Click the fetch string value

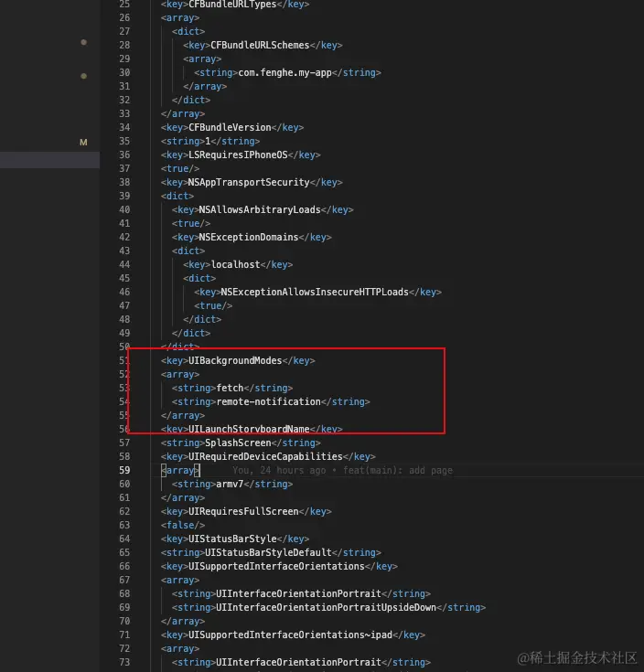click(230, 388)
